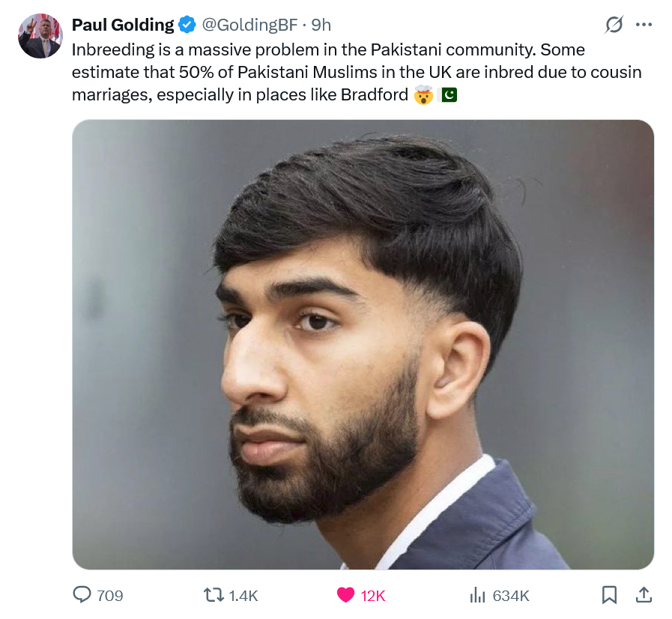Image resolution: width=672 pixels, height=619 pixels.
Task: Open the view analytics bar chart icon
Action: pyautogui.click(x=477, y=595)
